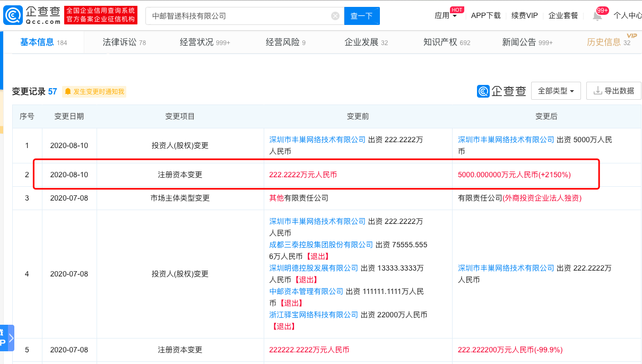Click the date 2020-08-10 in row 1
This screenshot has height=364, width=642.
(69, 145)
